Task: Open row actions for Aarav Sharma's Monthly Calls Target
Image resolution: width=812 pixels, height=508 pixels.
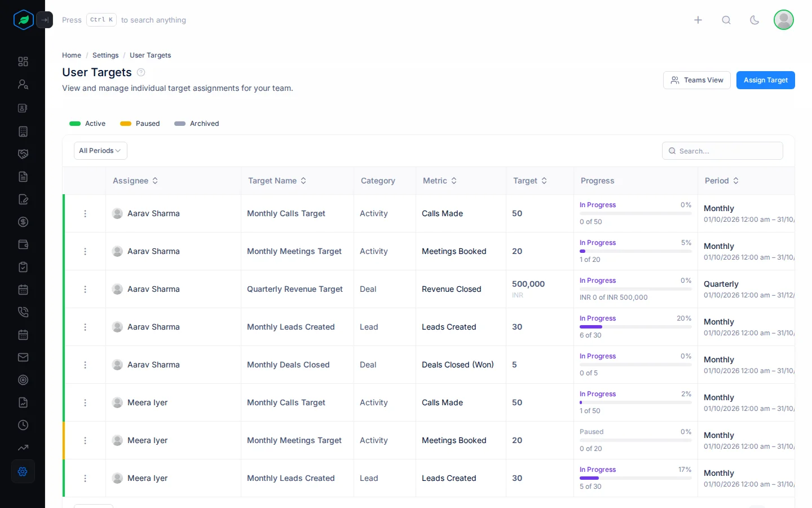Action: (85, 213)
